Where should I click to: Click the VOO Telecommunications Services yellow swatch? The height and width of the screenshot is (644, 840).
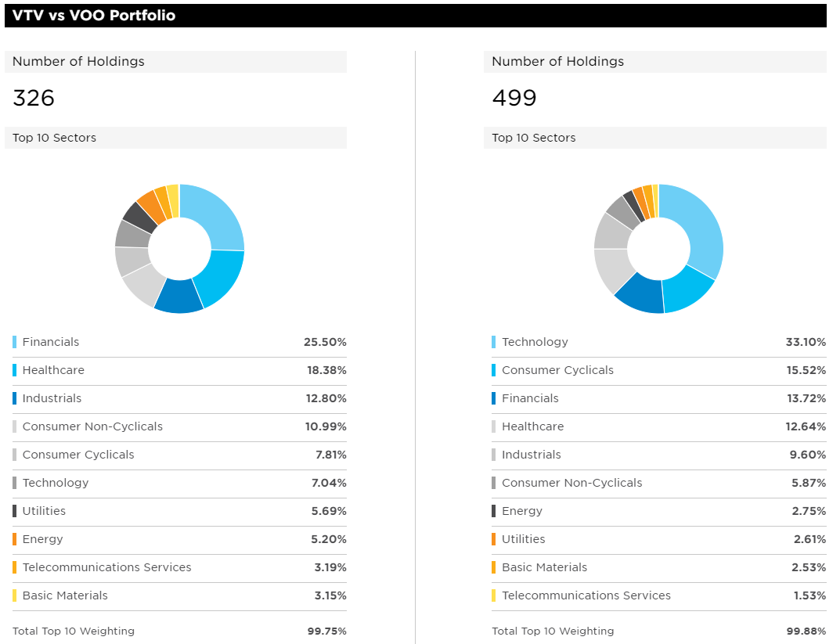coord(493,595)
